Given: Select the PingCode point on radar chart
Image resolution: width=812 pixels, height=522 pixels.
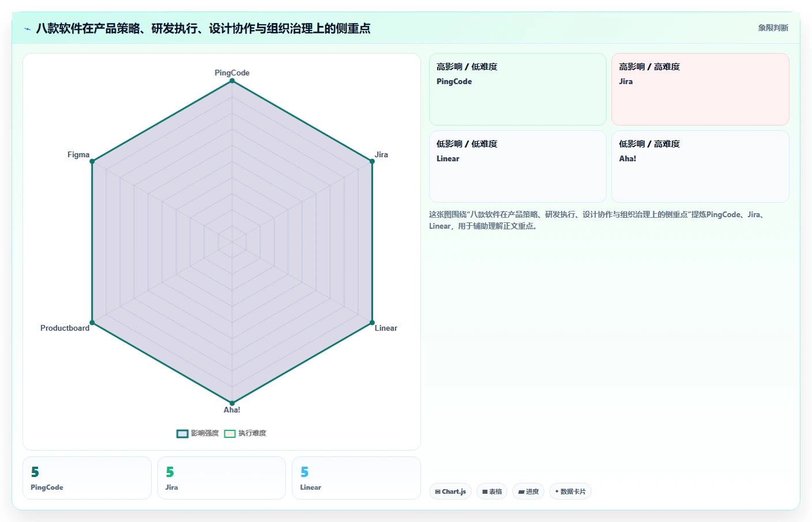Looking at the screenshot, I should click(232, 81).
